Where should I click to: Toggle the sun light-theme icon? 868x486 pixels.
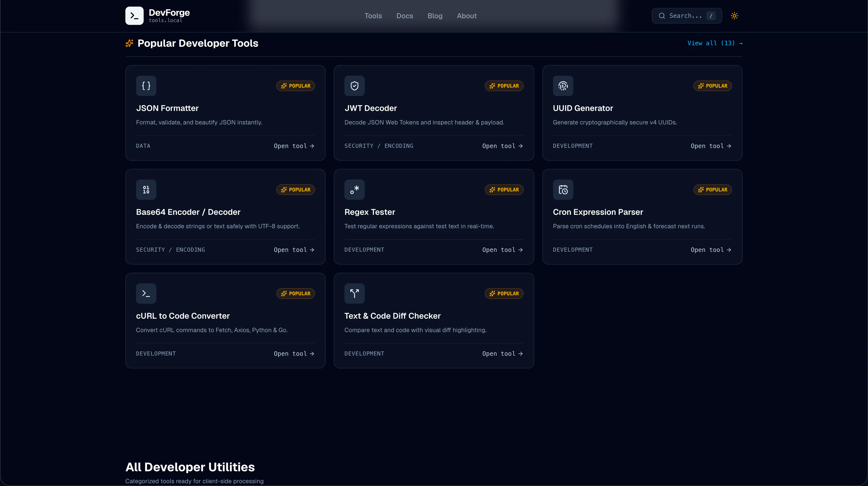734,16
